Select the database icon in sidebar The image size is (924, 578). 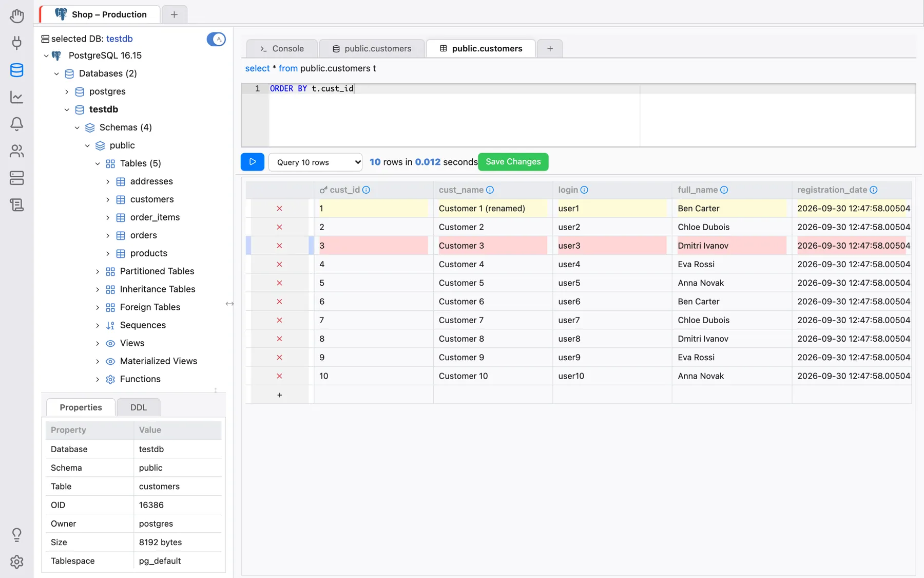click(16, 70)
